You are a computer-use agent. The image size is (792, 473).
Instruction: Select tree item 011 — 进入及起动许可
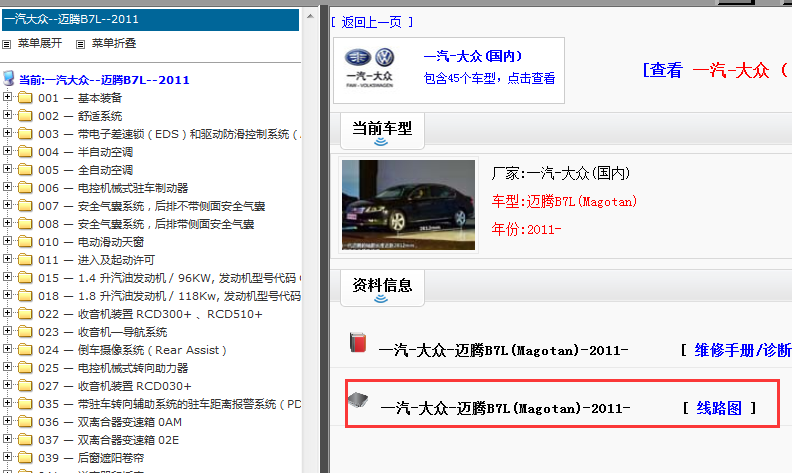pos(96,260)
